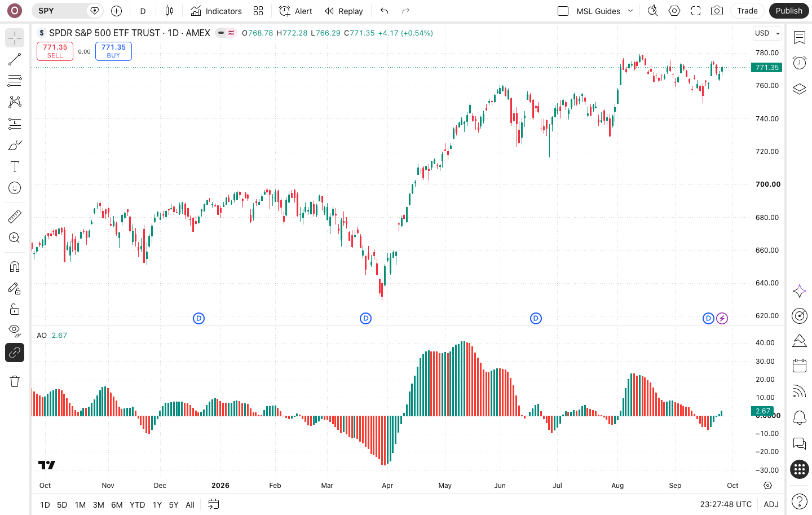Open the candlestick chart style menu

[169, 11]
